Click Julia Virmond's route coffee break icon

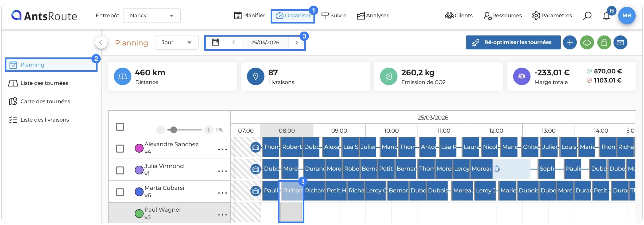pos(497,169)
